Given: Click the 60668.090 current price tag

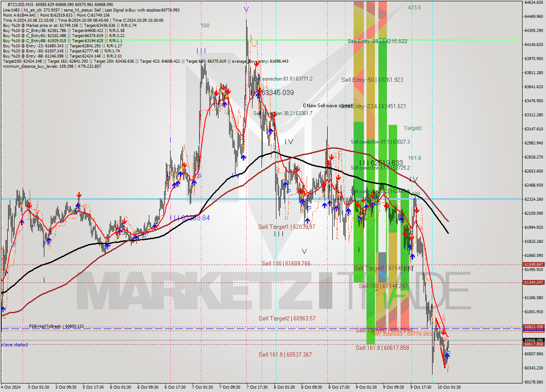Looking at the screenshot, I should click(533, 340).
